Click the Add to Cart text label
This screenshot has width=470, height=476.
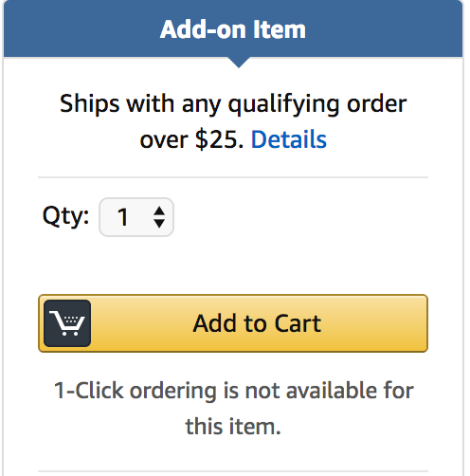257,323
